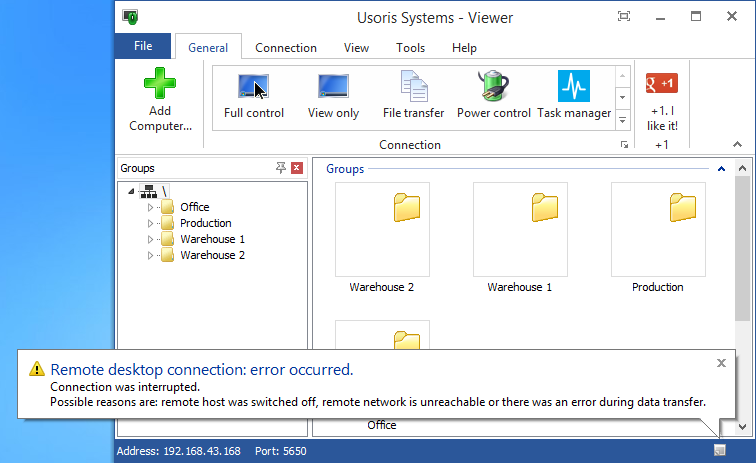This screenshot has width=756, height=463.
Task: Switch to the Tools ribbon tab
Action: tap(410, 48)
